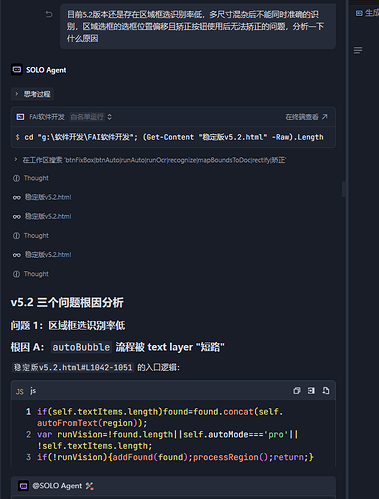Click the agent icon left of @SOLO Agent
Image resolution: width=379 pixels, height=499 pixels.
pos(23,486)
